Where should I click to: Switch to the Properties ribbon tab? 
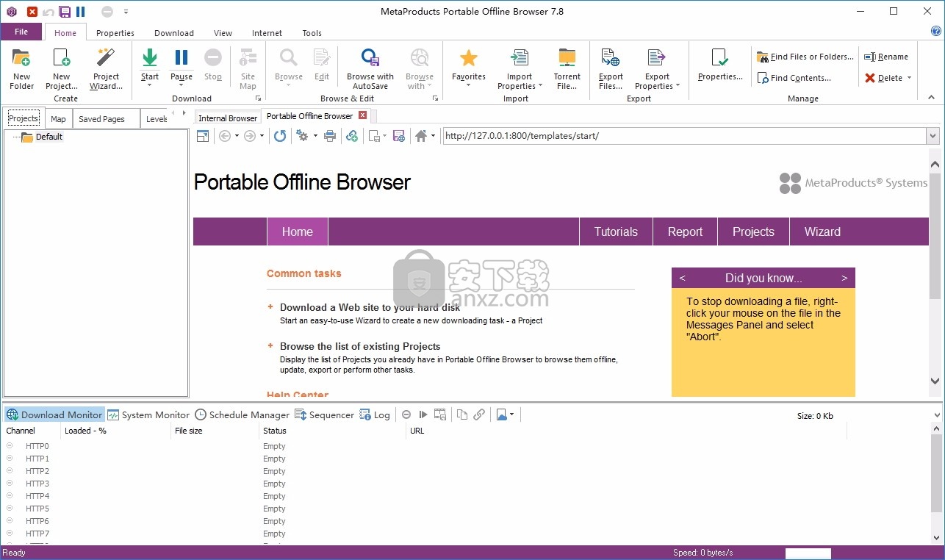coord(115,33)
